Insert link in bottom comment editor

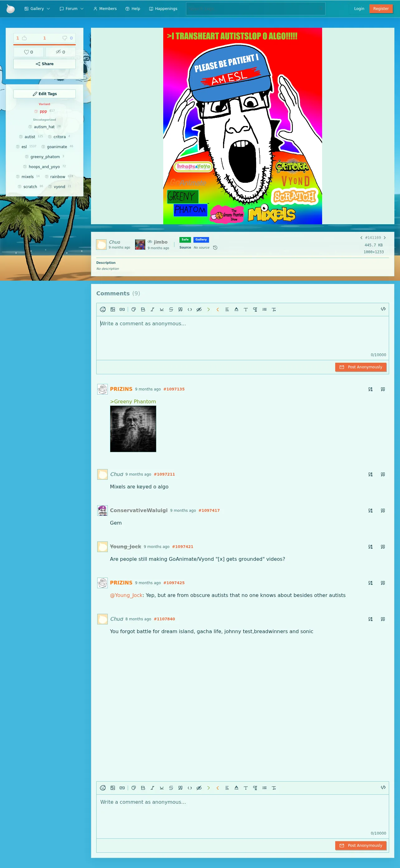(122, 788)
